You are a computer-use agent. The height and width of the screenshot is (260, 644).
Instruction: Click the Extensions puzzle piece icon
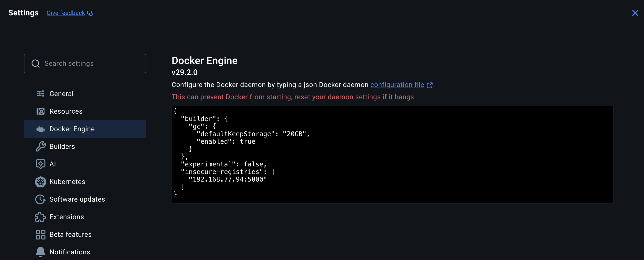click(40, 217)
